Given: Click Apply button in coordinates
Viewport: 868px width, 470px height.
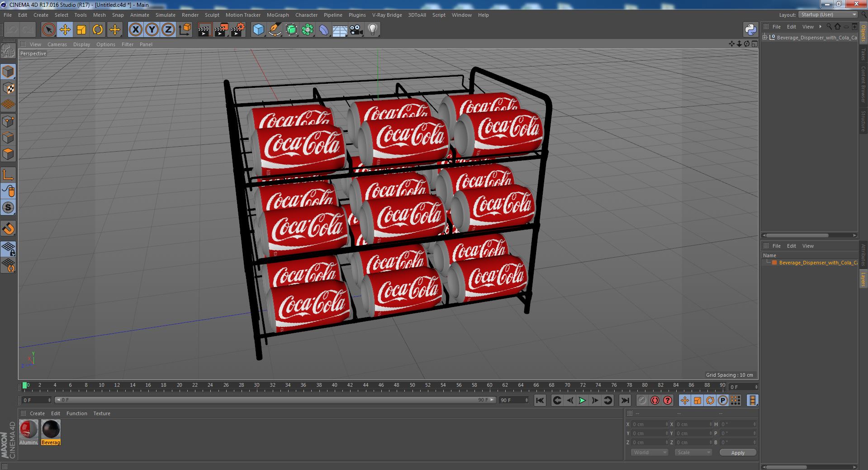Looking at the screenshot, I should point(738,452).
